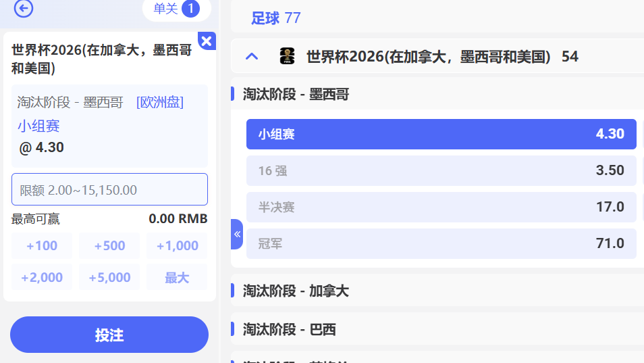
Task: Remove the bet slip selection with X
Action: point(207,41)
